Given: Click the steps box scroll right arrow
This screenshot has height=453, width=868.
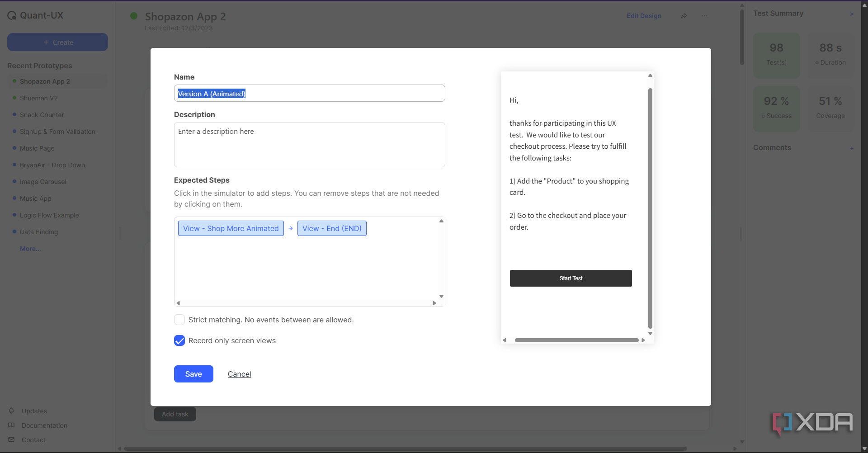Looking at the screenshot, I should point(434,303).
